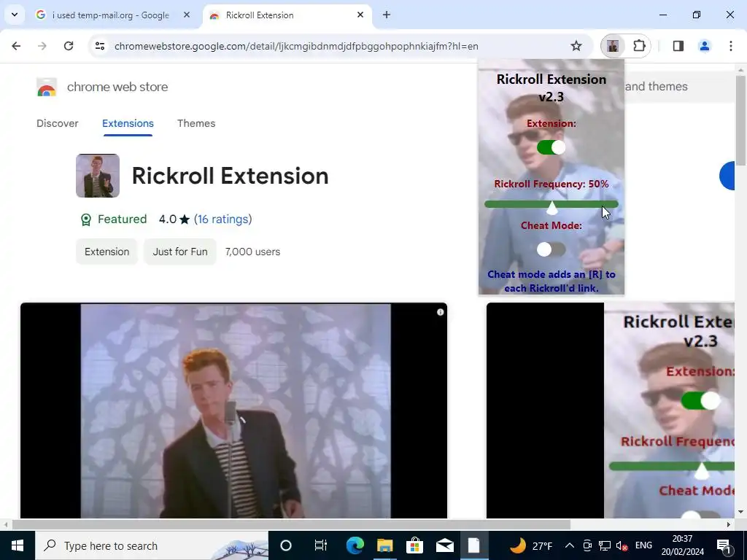Open the Windows Start menu
This screenshot has height=560, width=747.
(18, 545)
